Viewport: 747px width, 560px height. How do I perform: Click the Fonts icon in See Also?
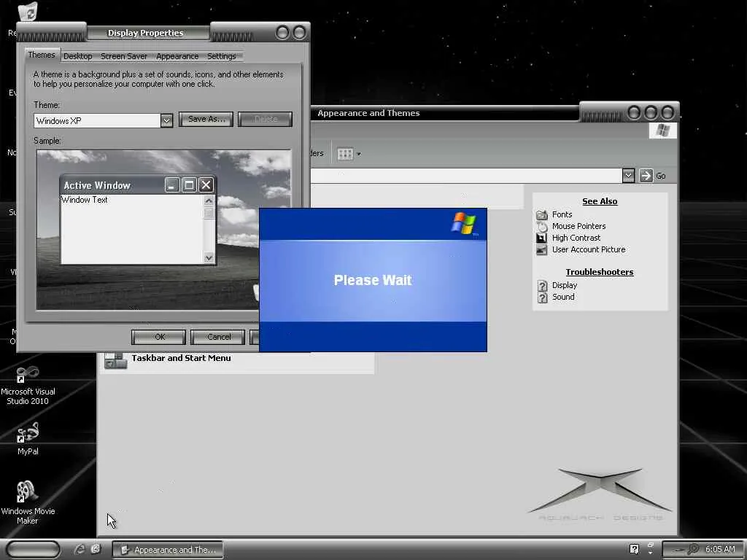542,215
